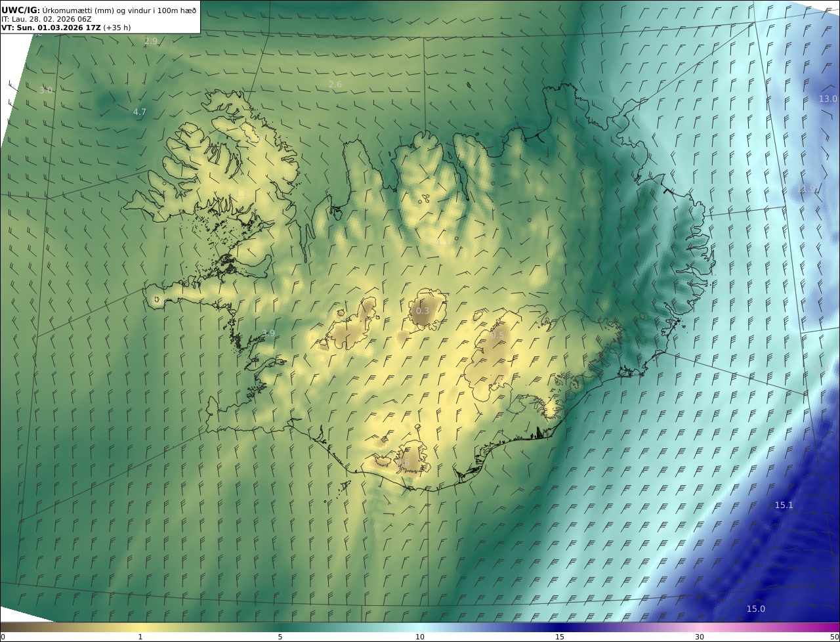This screenshot has width=840, height=642.
Task: Click the 15.0 value label offshore
Action: coord(756,609)
